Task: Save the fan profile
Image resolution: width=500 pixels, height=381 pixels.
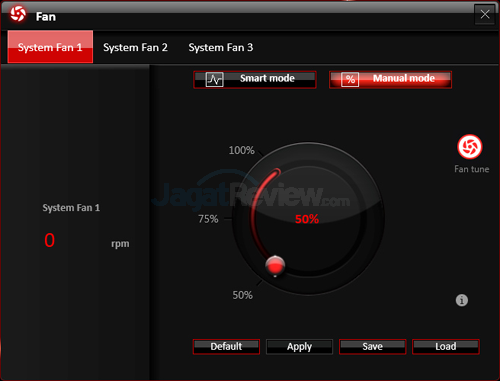Action: [x=372, y=347]
